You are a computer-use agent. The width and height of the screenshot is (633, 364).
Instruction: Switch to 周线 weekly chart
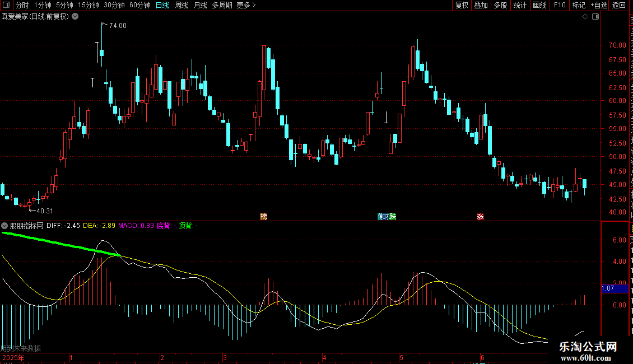tap(181, 5)
